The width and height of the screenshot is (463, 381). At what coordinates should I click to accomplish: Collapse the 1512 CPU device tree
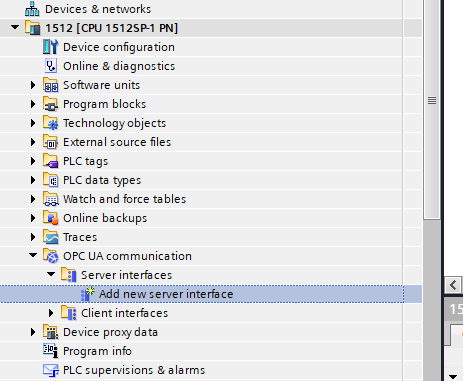click(x=15, y=27)
